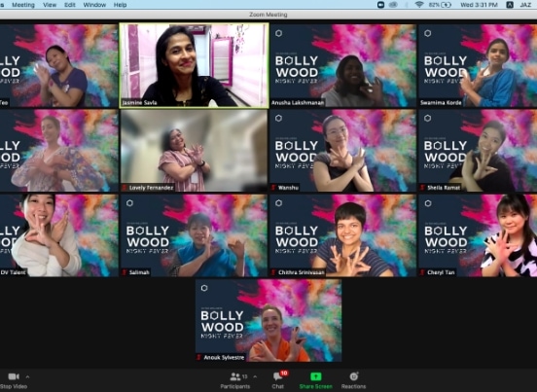The width and height of the screenshot is (537, 392).
Task: Open the Edit menu
Action: click(x=70, y=5)
